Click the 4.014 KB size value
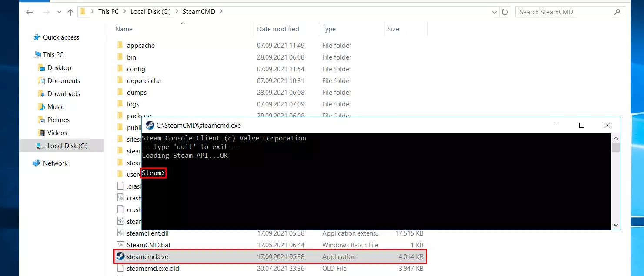Image resolution: width=644 pixels, height=276 pixels. (x=411, y=257)
